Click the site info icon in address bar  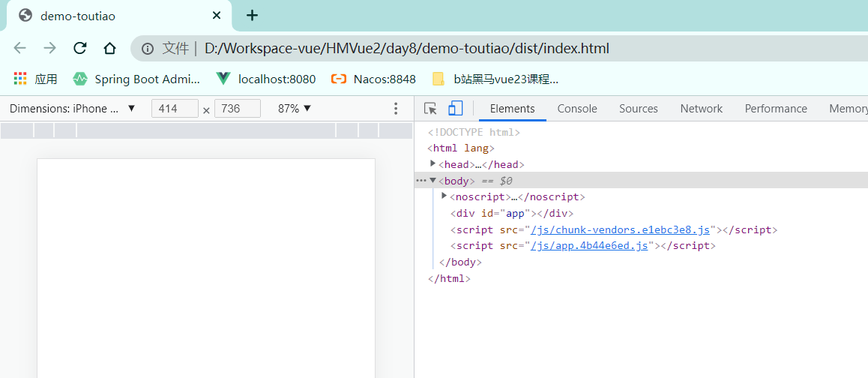point(147,49)
